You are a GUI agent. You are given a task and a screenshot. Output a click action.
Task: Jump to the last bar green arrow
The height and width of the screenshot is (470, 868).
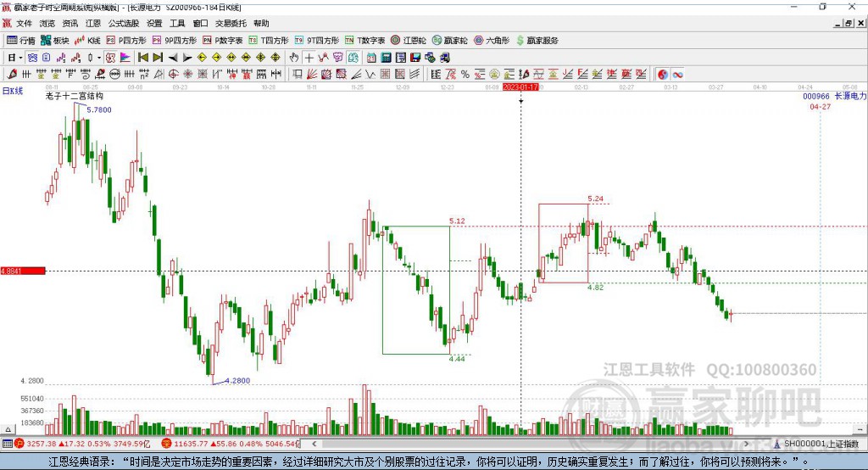click(x=158, y=58)
